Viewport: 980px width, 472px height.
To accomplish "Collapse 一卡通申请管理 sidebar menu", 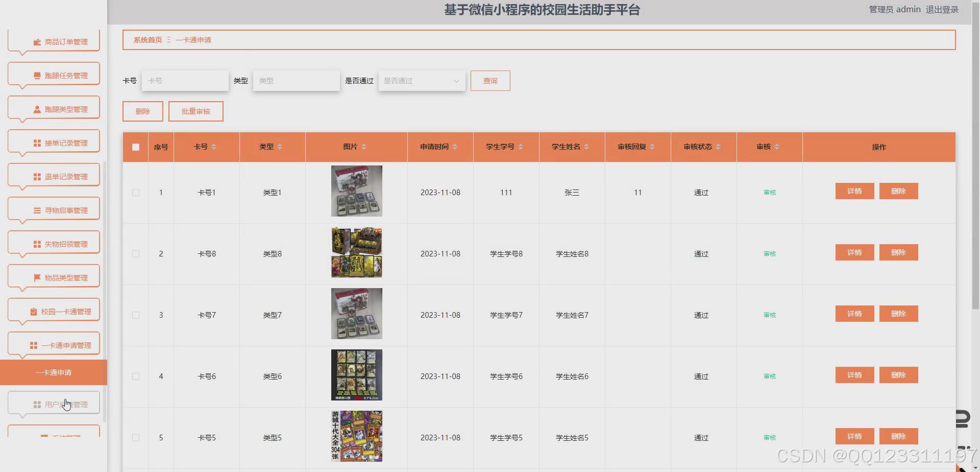I will (x=54, y=344).
